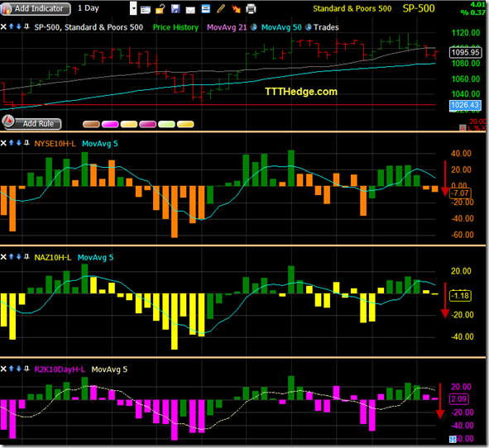The height and width of the screenshot is (448, 489).
Task: Select the pencil drawing tool
Action: tap(221, 9)
